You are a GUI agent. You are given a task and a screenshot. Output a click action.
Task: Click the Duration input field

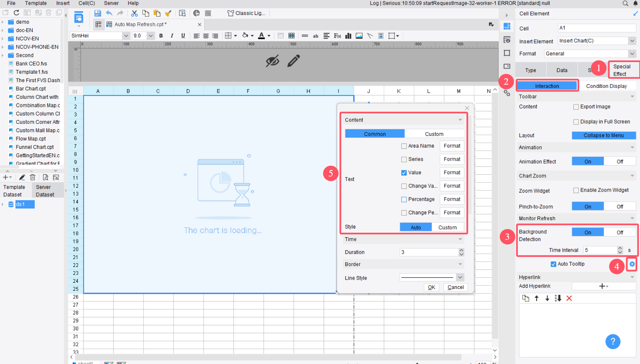tap(429, 252)
